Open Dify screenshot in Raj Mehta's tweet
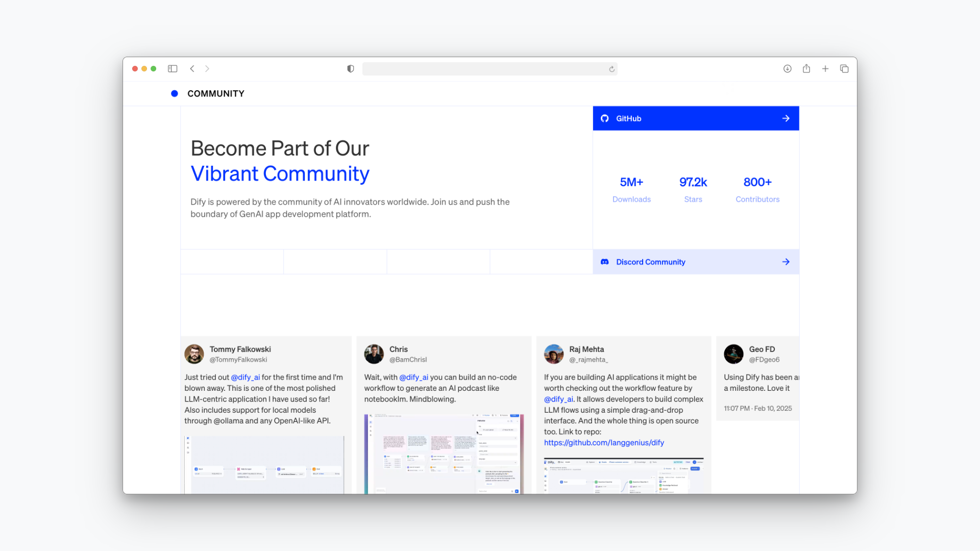Image resolution: width=980 pixels, height=551 pixels. click(x=624, y=476)
